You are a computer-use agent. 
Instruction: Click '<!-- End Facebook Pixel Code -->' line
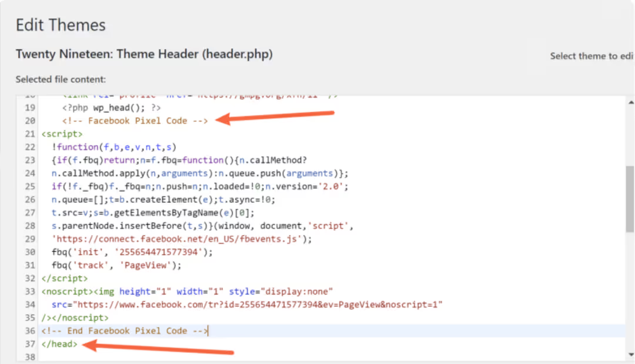click(124, 331)
